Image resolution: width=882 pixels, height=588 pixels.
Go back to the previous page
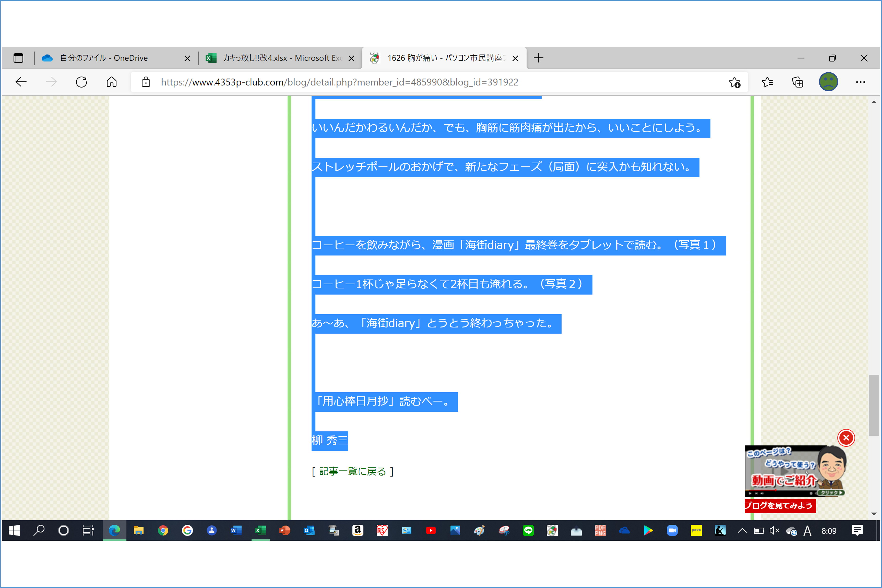click(x=21, y=82)
